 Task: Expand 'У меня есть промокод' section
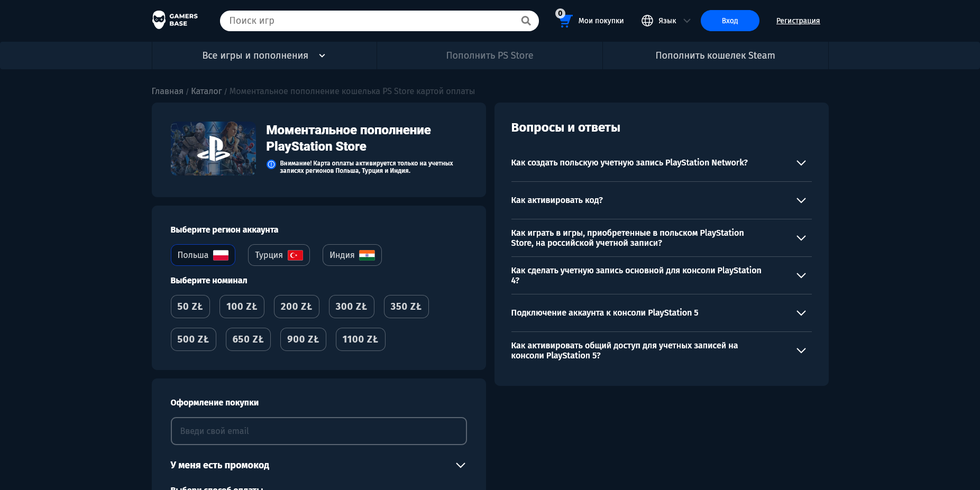point(318,465)
